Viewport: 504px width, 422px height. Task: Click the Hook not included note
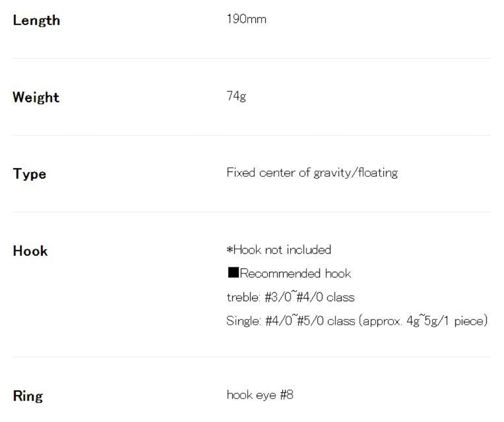[x=282, y=250]
